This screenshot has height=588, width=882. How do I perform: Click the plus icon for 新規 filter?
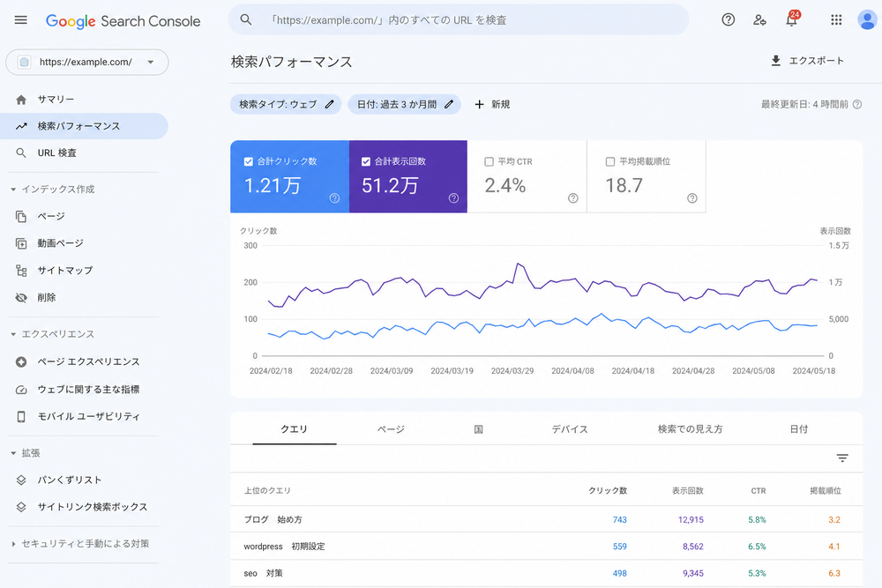[479, 105]
